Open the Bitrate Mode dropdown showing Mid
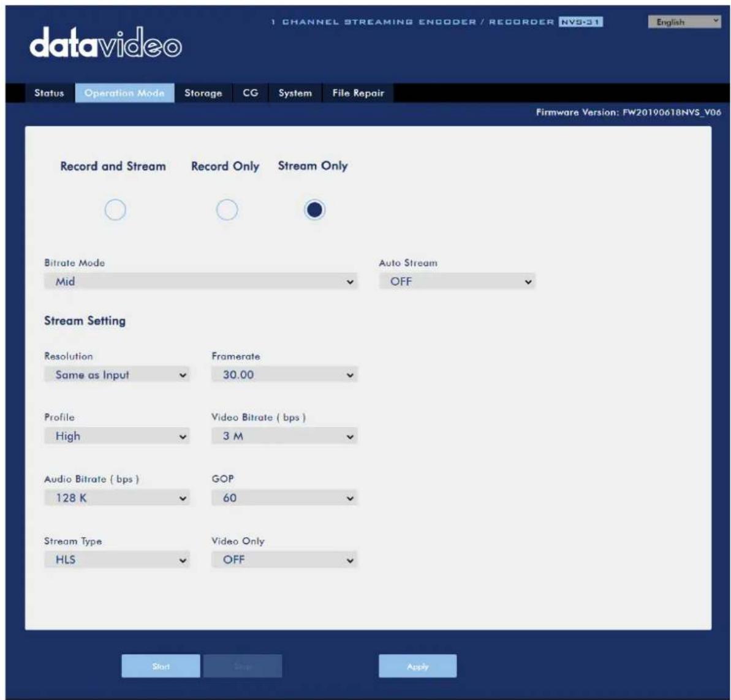Screen dimensions: 731x700 coord(201,282)
